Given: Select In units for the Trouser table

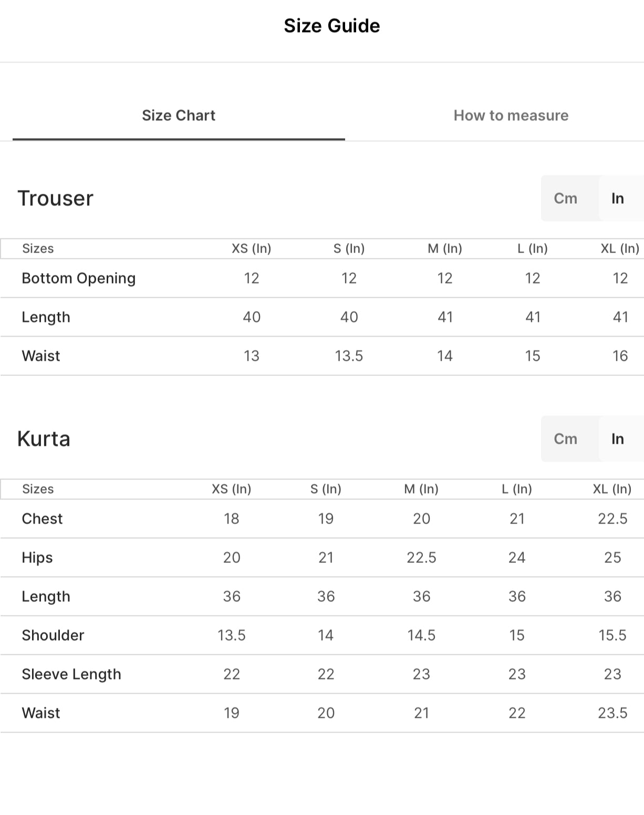Looking at the screenshot, I should [x=617, y=198].
